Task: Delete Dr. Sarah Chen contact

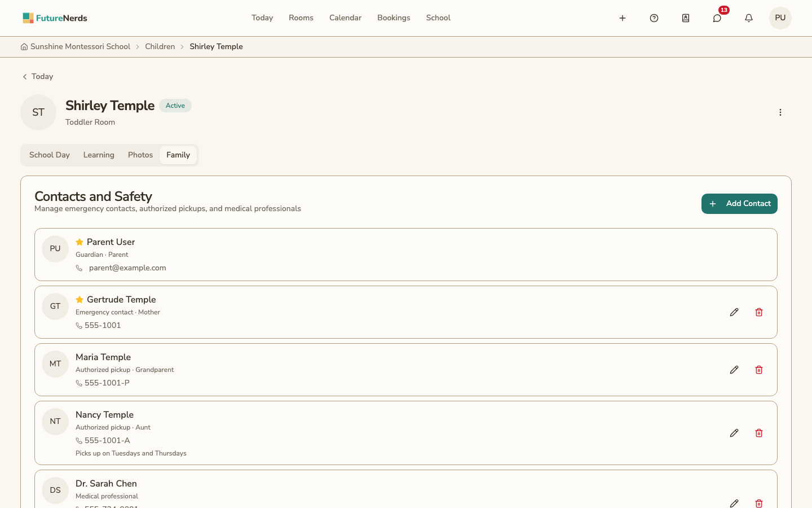Action: 759,502
